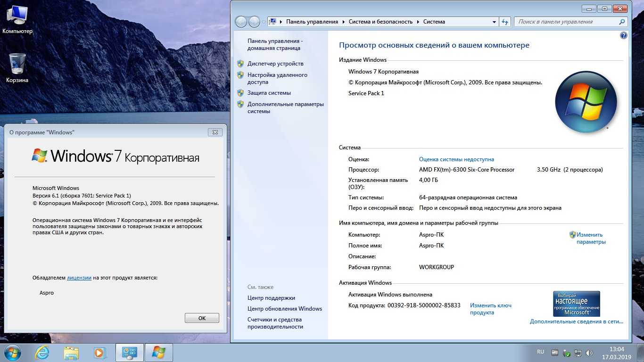Open Windows Explorer folder icon on taskbar
The image size is (644, 362).
point(71,353)
